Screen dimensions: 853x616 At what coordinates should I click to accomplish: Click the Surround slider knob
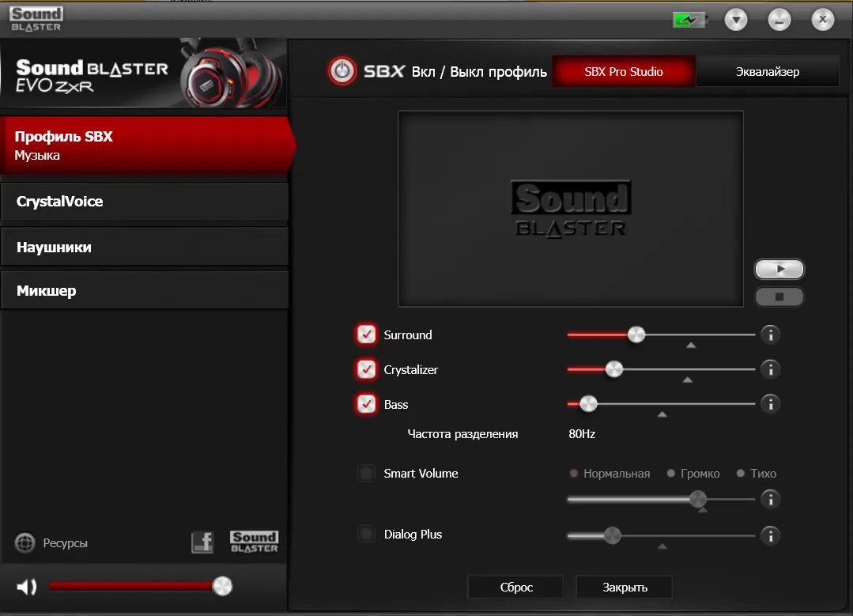(636, 334)
